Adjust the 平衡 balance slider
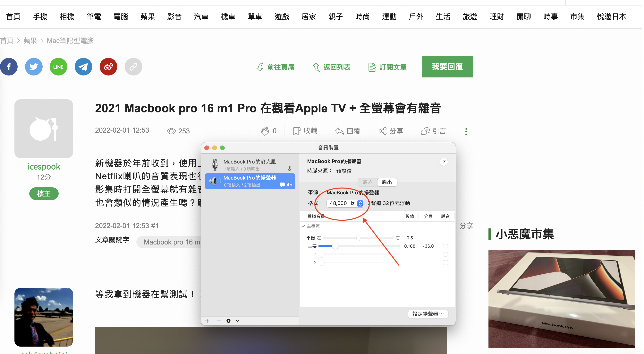 (359, 238)
